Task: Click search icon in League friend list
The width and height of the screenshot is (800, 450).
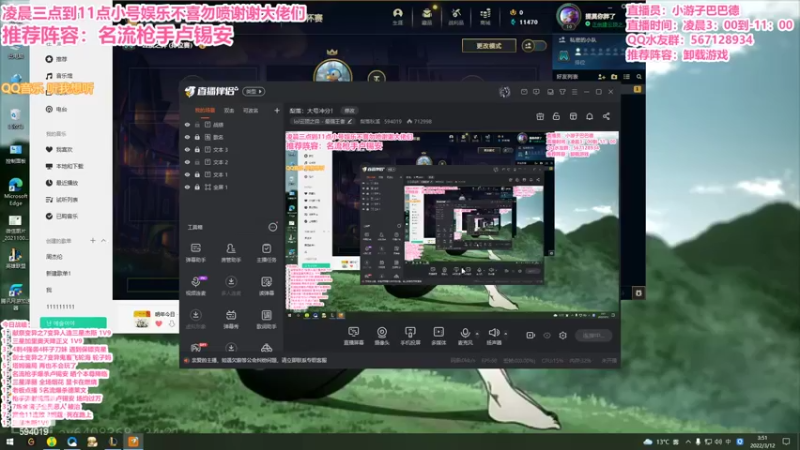Action: point(639,77)
